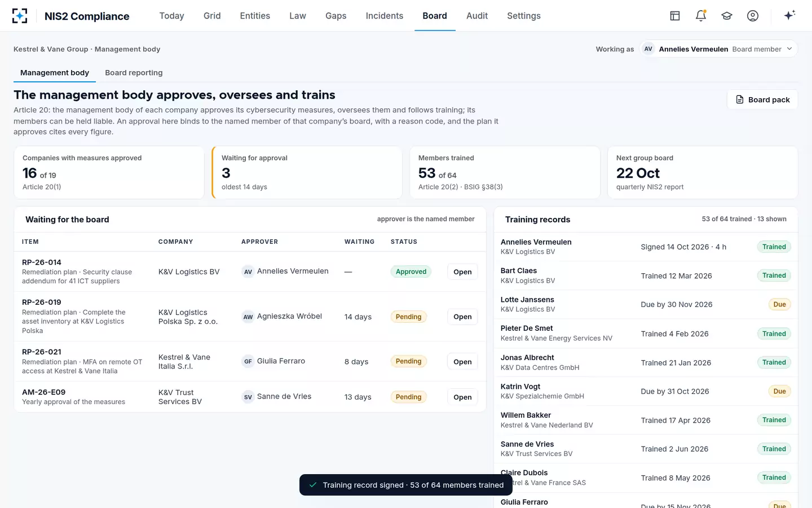Click the AW avatar beside Agnieszka Wróbel
The image size is (812, 508).
coord(248,317)
